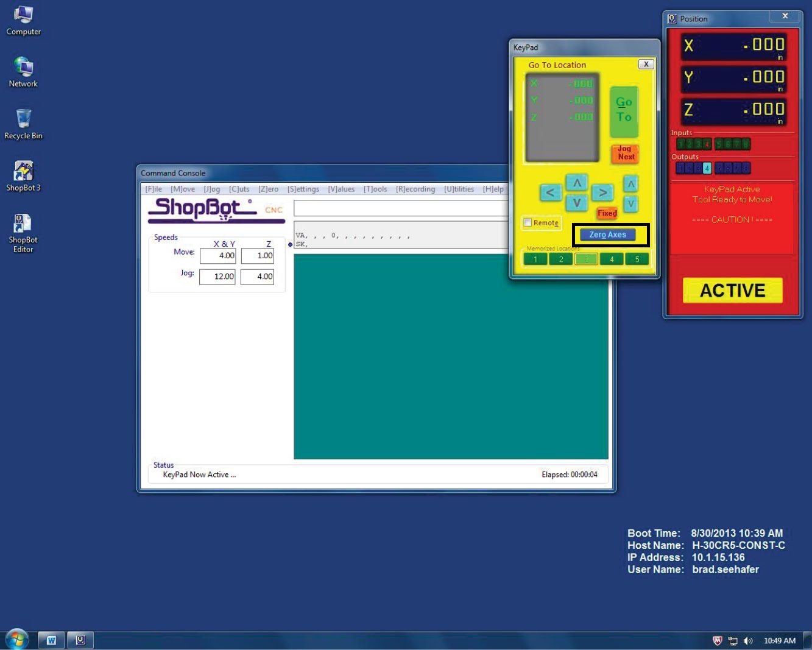
Task: Open the [V]alues menu
Action: [341, 189]
